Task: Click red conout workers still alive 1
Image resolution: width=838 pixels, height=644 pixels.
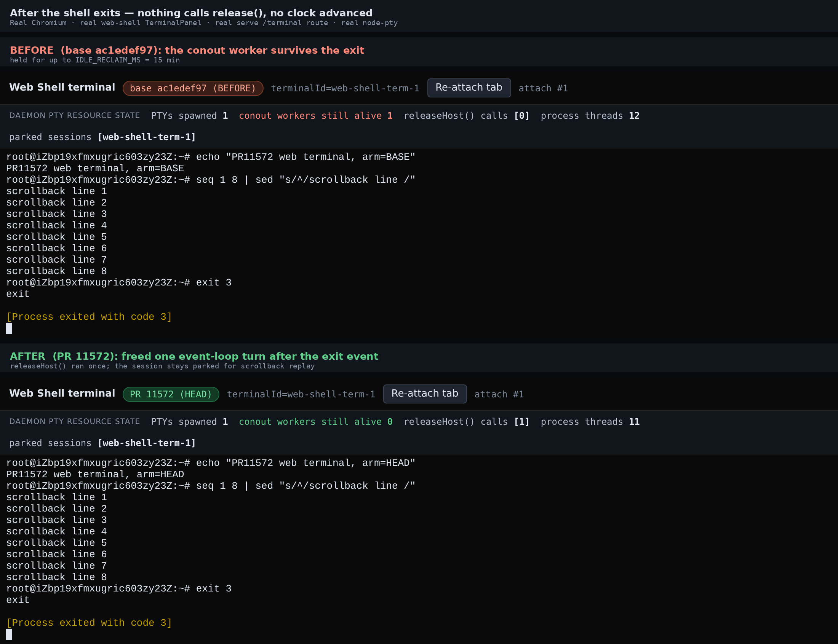Action: [x=315, y=116]
